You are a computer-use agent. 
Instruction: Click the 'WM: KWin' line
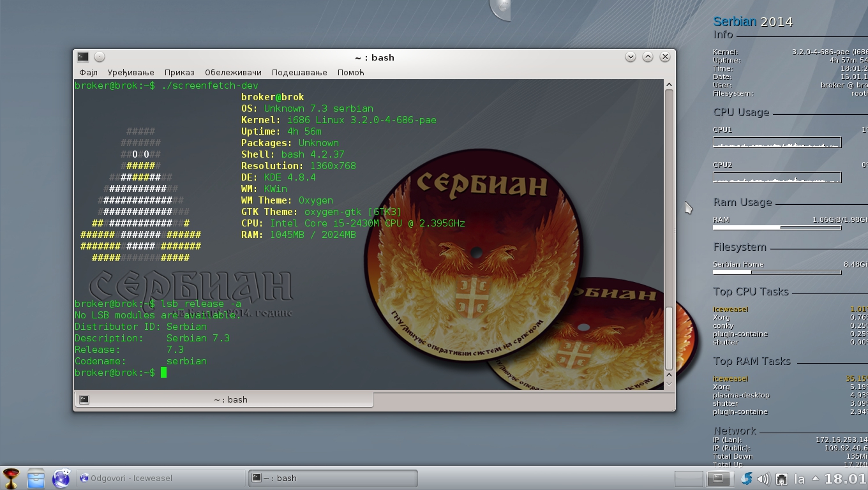[x=264, y=189]
